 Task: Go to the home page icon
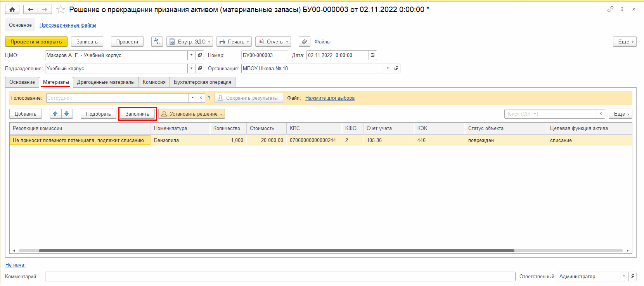(12, 9)
